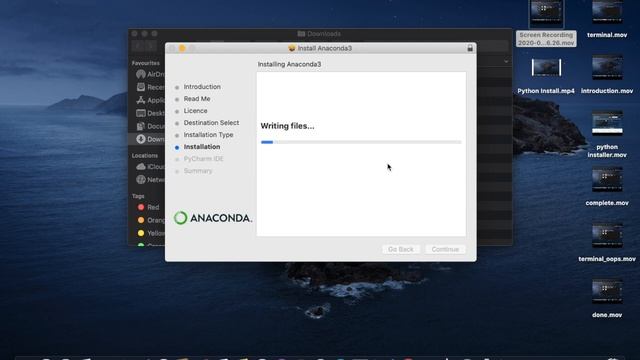Select the Read Me step in the installer

[197, 99]
